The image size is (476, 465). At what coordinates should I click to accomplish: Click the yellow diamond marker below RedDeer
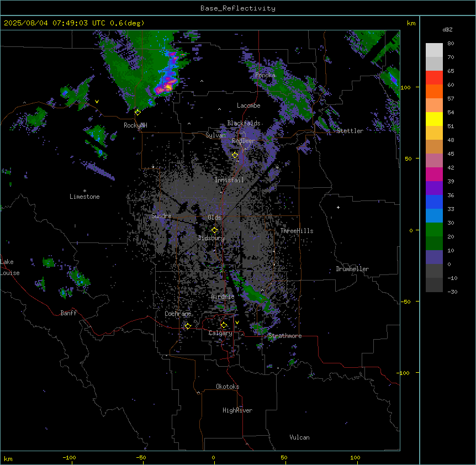pyautogui.click(x=235, y=155)
